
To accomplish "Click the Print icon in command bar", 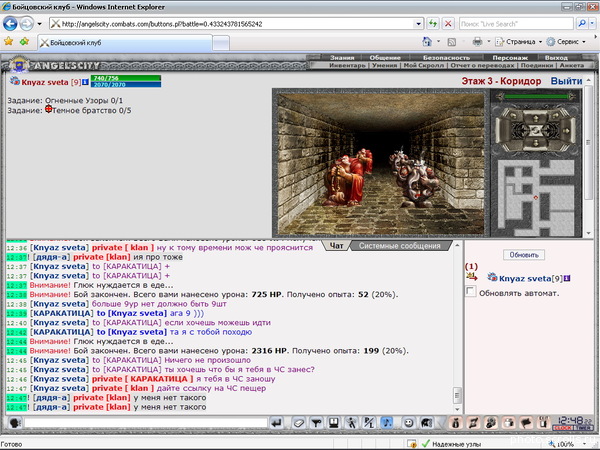I will click(477, 41).
